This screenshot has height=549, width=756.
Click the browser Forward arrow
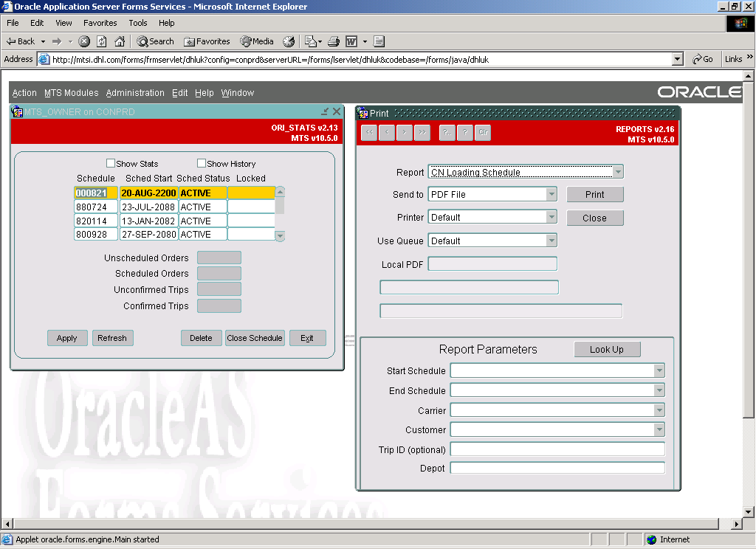pyautogui.click(x=57, y=41)
